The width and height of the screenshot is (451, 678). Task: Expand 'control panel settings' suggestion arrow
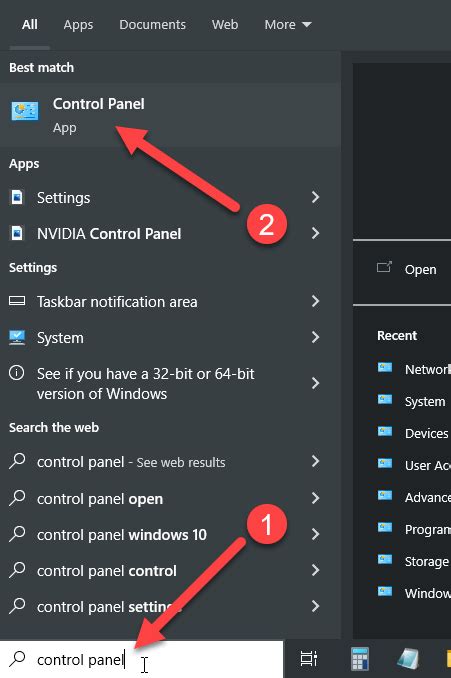coord(316,606)
